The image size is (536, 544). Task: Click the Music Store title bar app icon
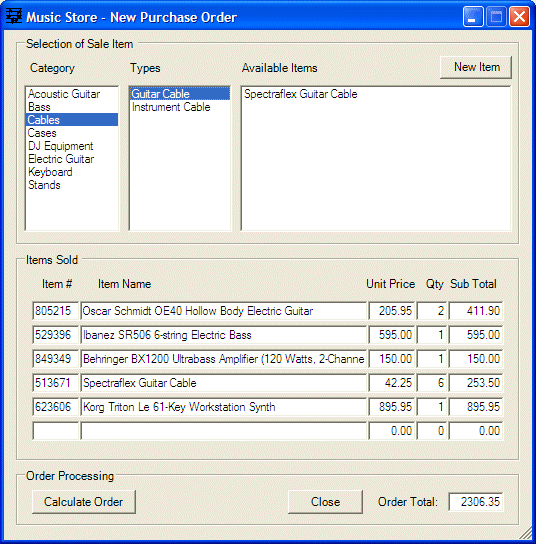pyautogui.click(x=14, y=16)
